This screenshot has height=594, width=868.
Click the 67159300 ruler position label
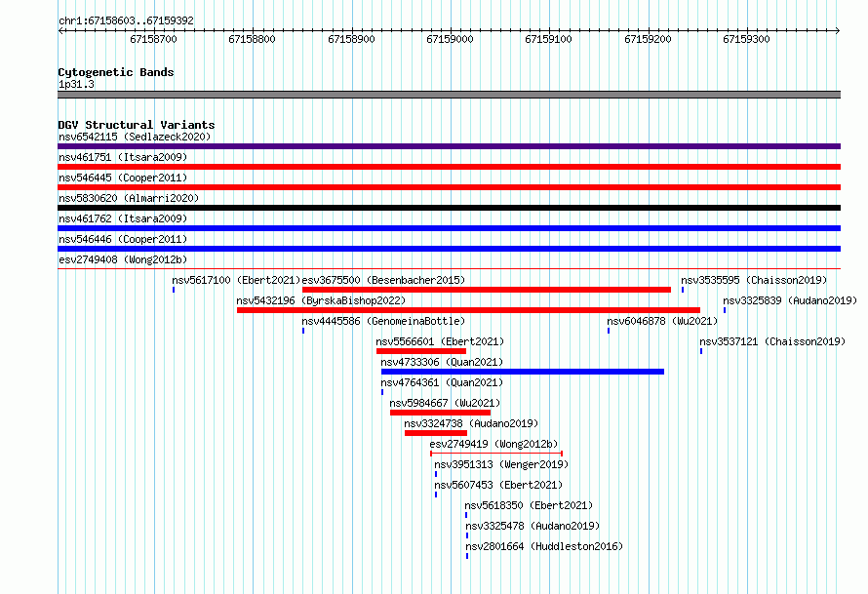(746, 39)
